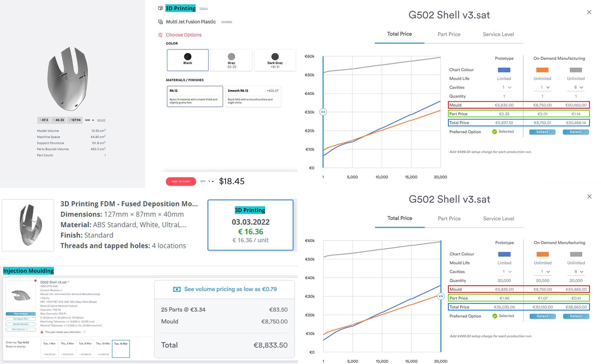Viewport: 601px width, 364px height.
Task: Open Prototype Cavities dropdown in quantity-20,000 panel
Action: [x=505, y=272]
